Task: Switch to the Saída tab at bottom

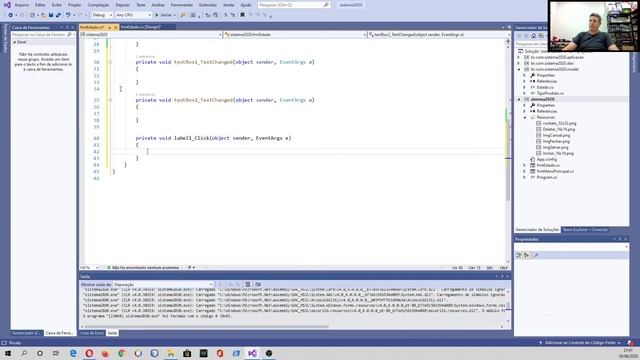Action: (112, 333)
